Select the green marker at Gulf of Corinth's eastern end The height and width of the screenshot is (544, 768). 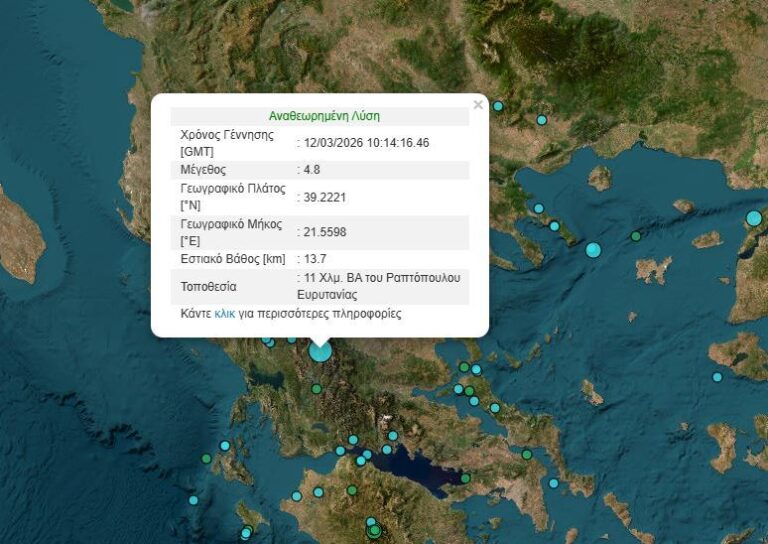pyautogui.click(x=465, y=478)
